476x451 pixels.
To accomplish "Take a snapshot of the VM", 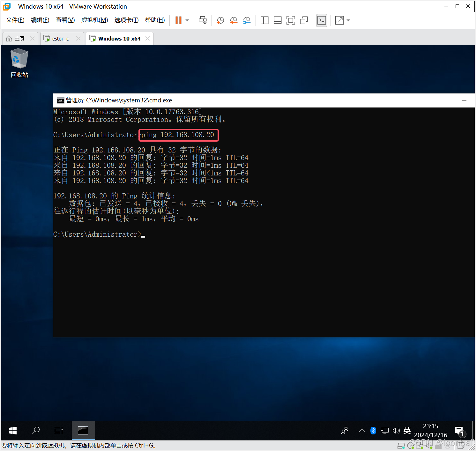I will click(220, 20).
